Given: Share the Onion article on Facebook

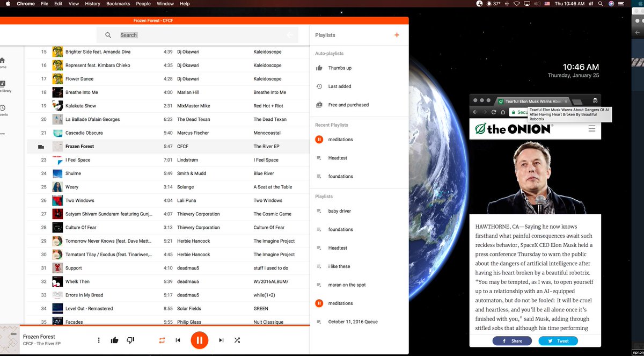Looking at the screenshot, I should 512,341.
